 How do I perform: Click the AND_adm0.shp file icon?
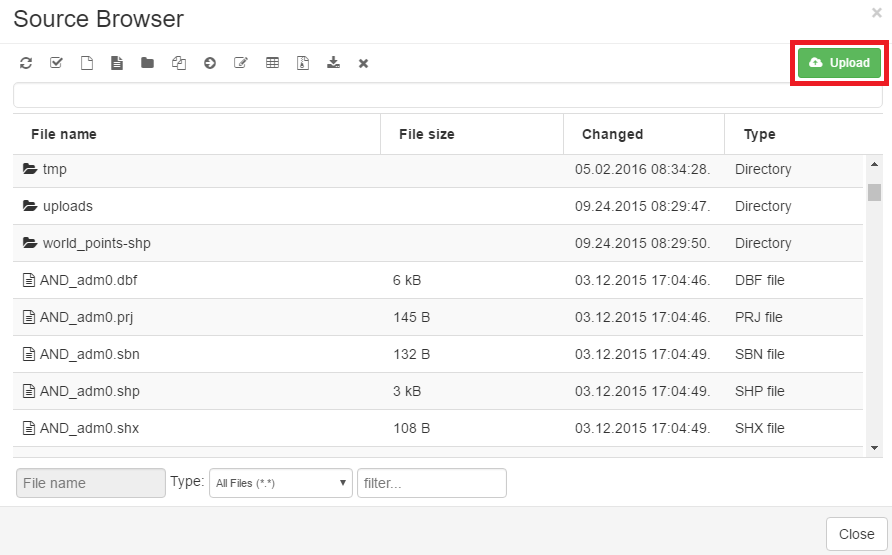(x=28, y=391)
